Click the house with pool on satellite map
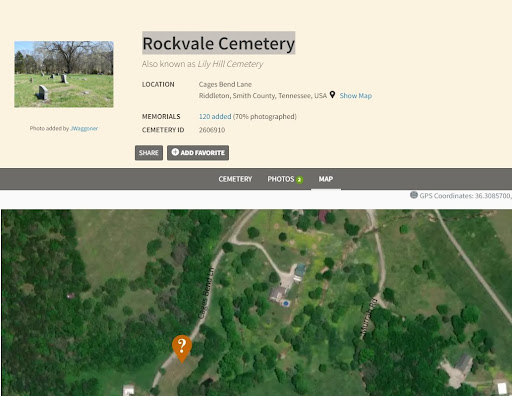Viewport: 512px width, 396px height. coord(279,295)
